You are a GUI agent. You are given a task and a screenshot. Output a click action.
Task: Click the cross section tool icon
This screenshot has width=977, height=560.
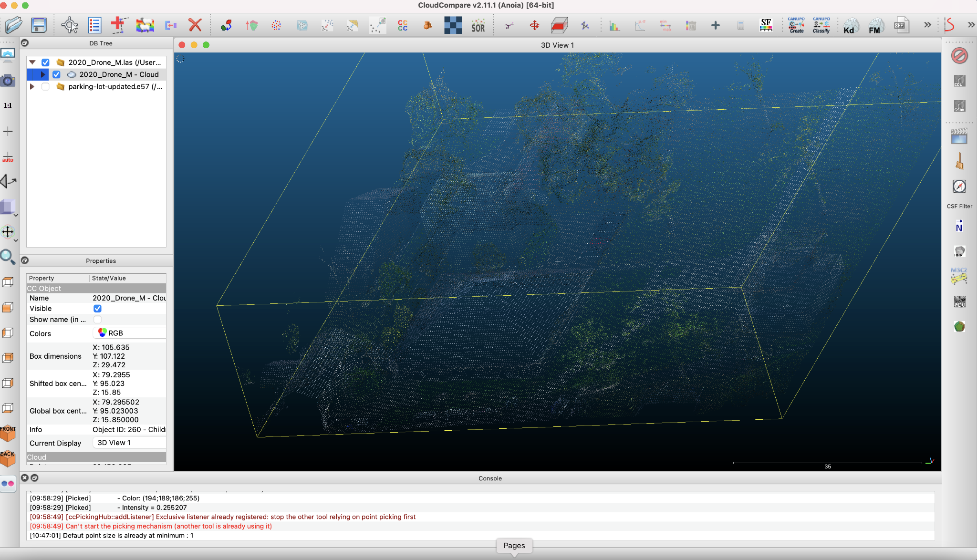(560, 25)
